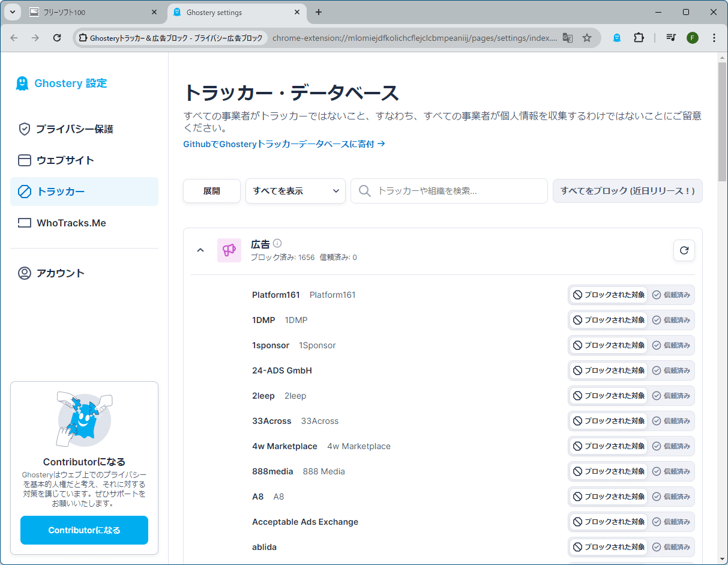
Task: Click the translate page icon in address bar
Action: click(x=568, y=38)
